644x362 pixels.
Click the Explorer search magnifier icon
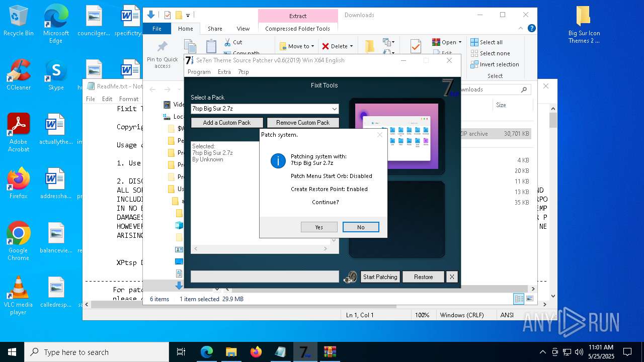pyautogui.click(x=524, y=89)
